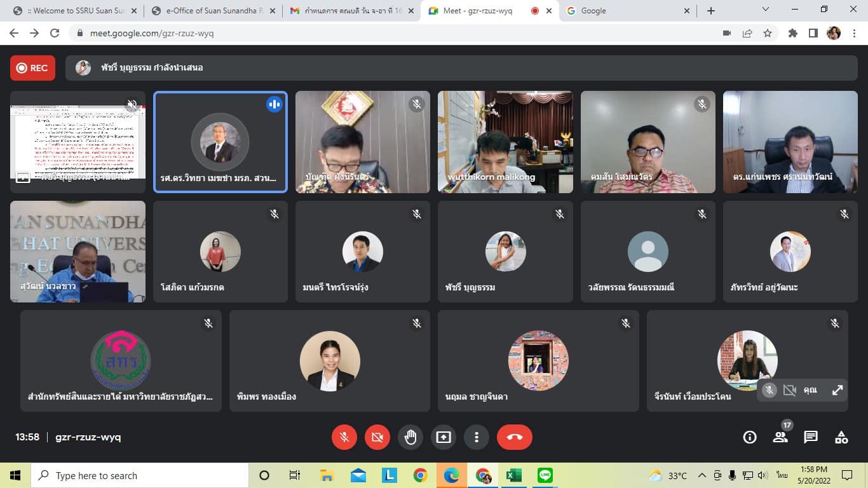Toggle the microphone mute button

pyautogui.click(x=344, y=437)
